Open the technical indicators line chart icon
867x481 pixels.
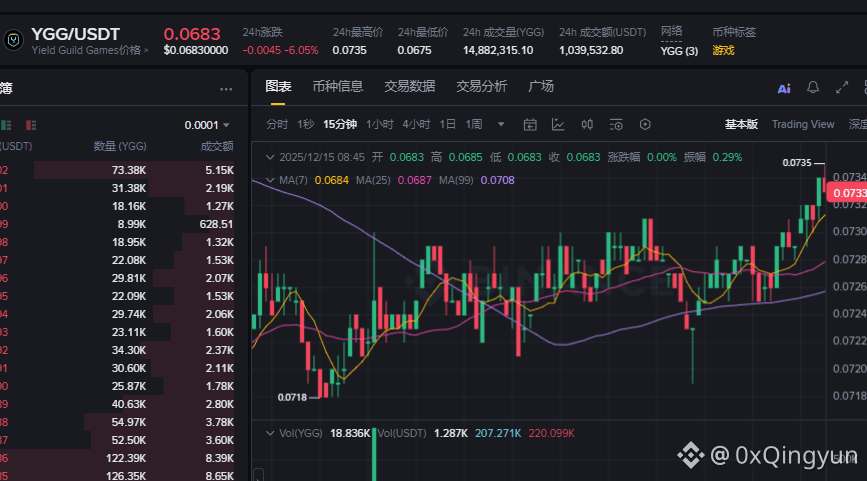pos(558,124)
